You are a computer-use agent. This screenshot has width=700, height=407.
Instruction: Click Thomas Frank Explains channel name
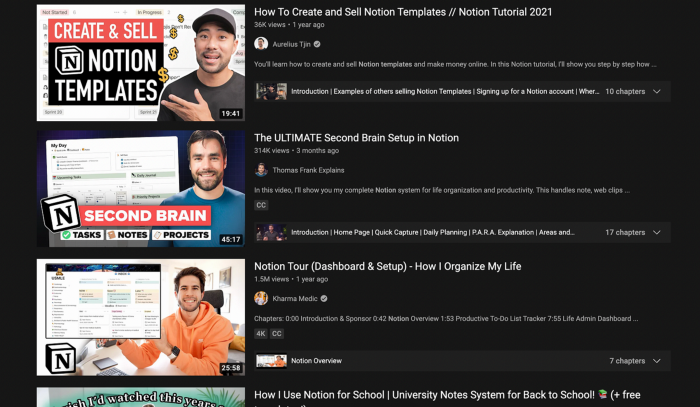(308, 170)
